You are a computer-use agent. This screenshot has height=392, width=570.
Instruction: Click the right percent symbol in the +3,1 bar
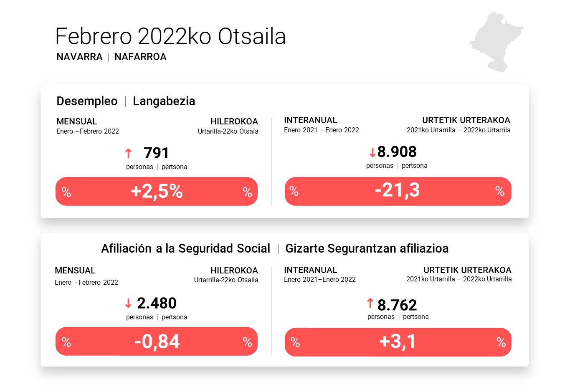click(501, 342)
